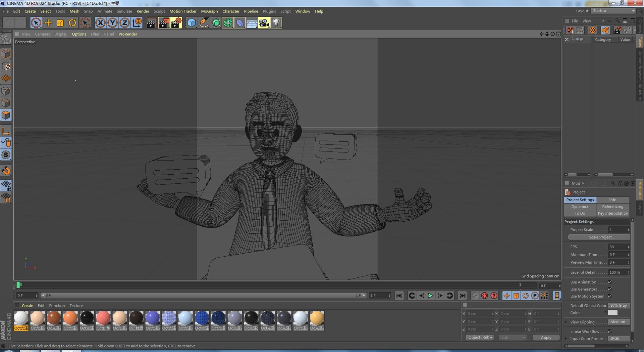644x352 pixels.
Task: Select the Rotate tool in toolbar
Action: (72, 23)
